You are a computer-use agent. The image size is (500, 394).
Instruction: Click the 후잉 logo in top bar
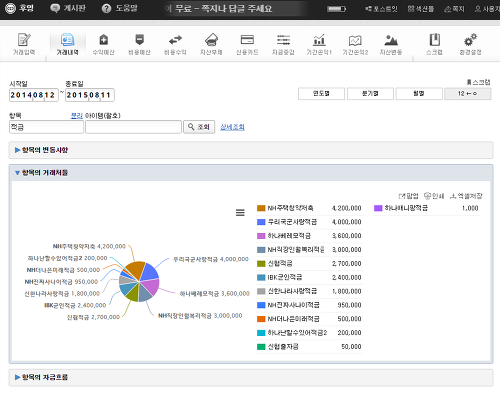pyautogui.click(x=19, y=8)
